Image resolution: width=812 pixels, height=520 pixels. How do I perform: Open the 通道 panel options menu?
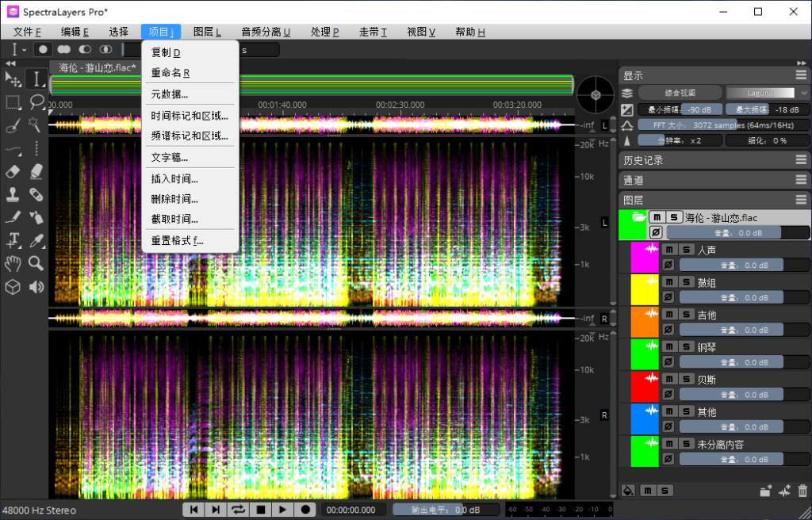[802, 180]
